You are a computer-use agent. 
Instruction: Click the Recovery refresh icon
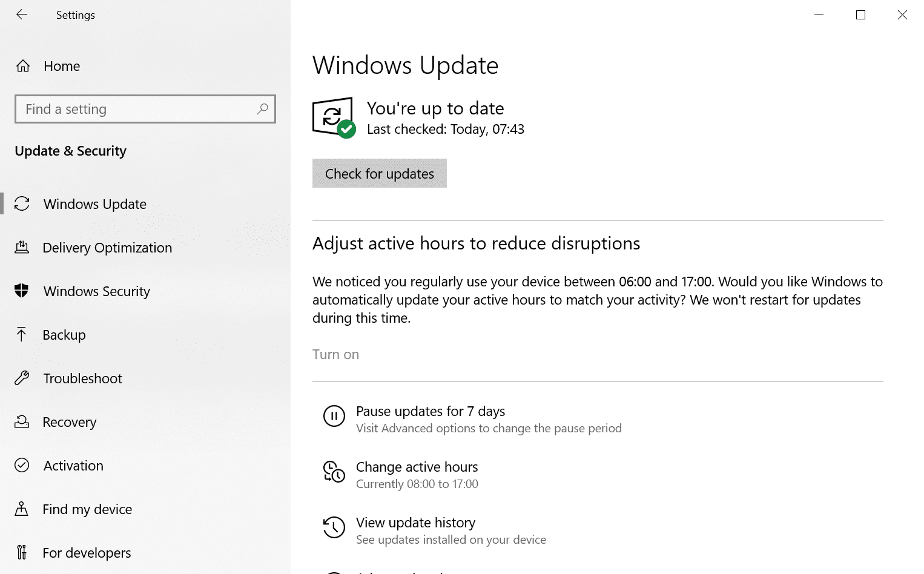[22, 421]
